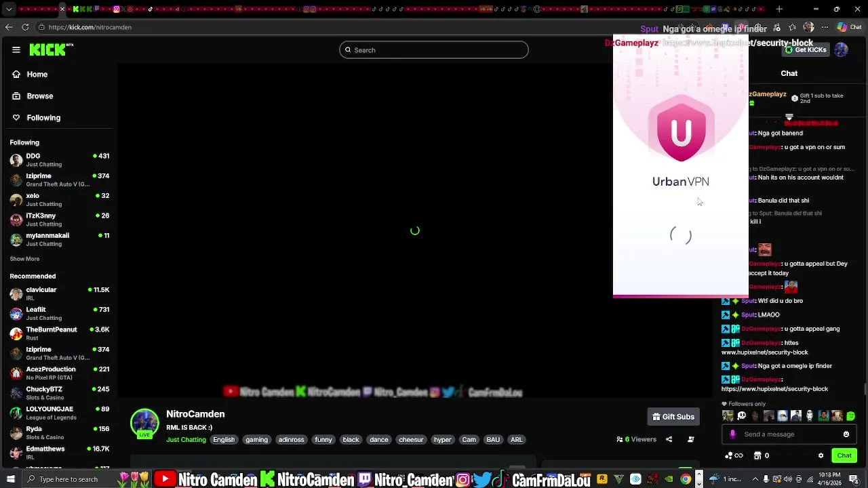The height and width of the screenshot is (488, 868).
Task: Reload the current page
Action: 26,27
